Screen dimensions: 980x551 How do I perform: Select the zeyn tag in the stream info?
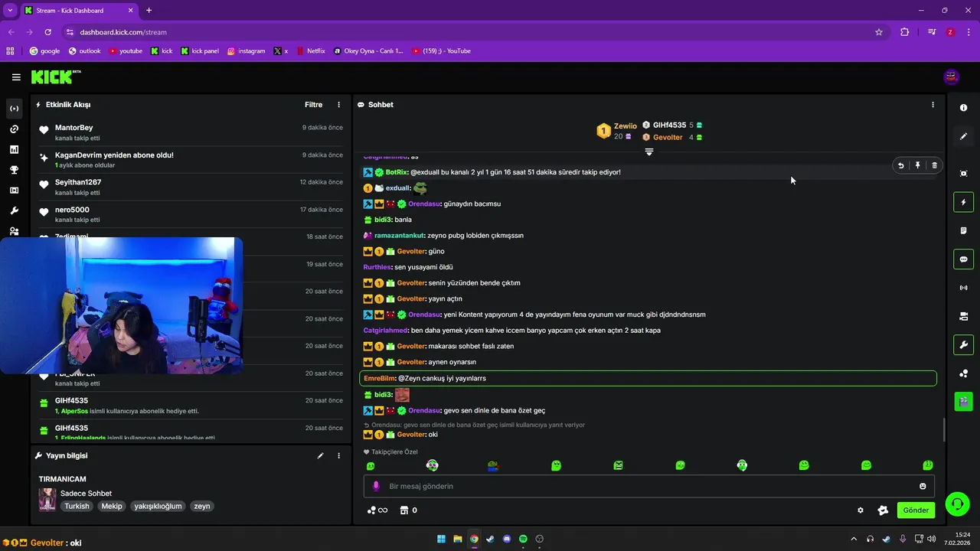click(201, 506)
